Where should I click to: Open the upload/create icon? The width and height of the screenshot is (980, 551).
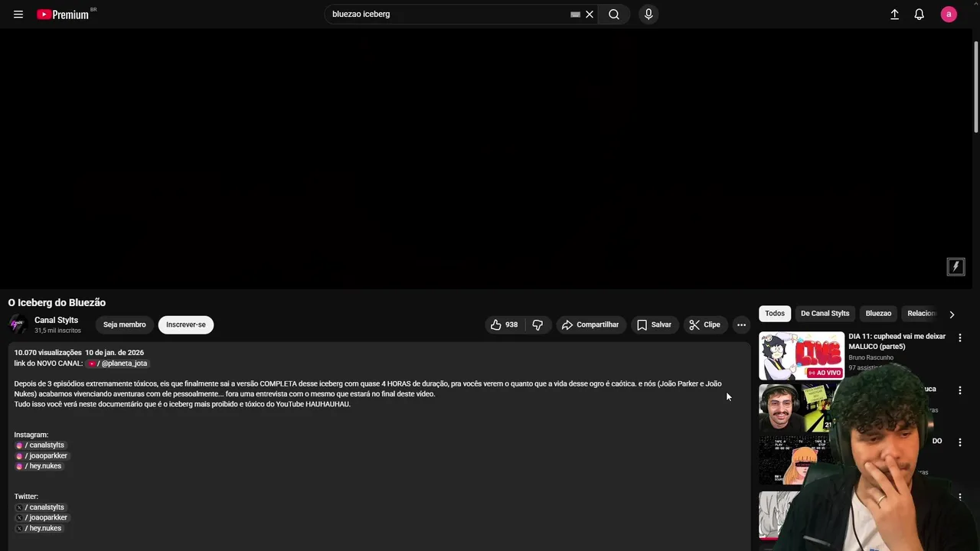tap(894, 14)
